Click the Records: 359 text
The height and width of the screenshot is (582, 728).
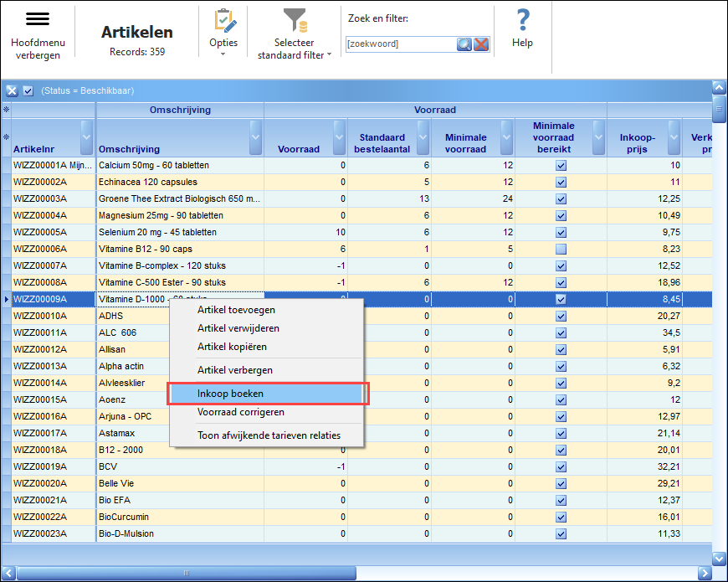[x=137, y=52]
